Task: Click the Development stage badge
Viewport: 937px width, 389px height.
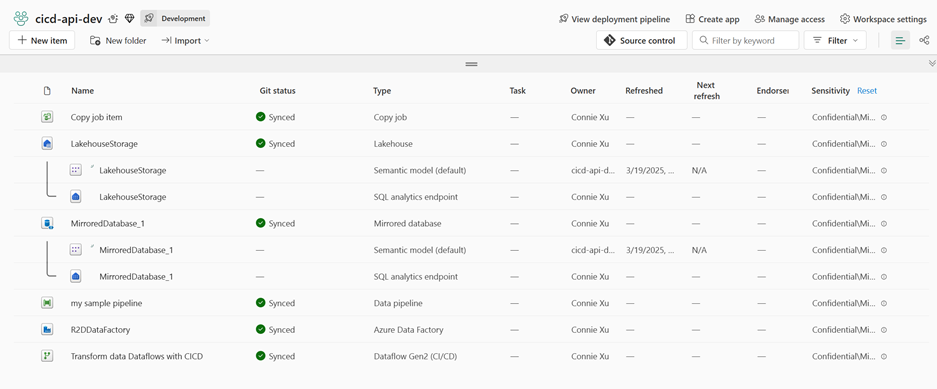Action: [x=175, y=19]
